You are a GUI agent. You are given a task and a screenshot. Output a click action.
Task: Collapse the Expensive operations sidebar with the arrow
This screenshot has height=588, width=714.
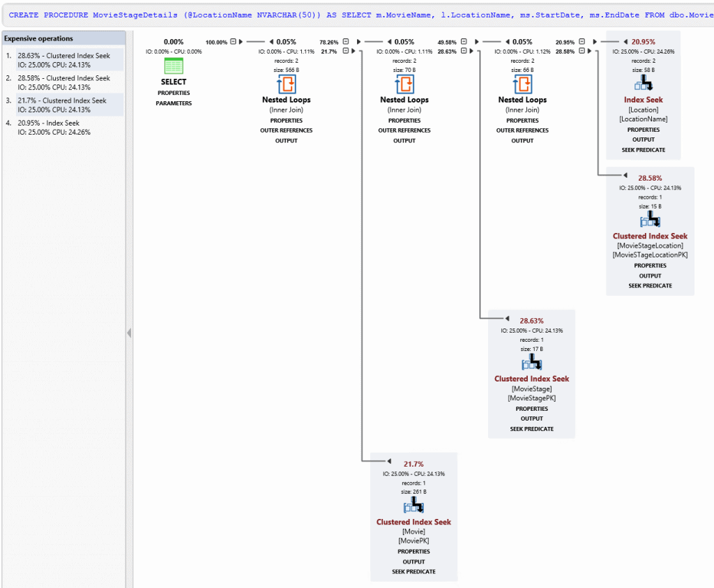pos(128,333)
